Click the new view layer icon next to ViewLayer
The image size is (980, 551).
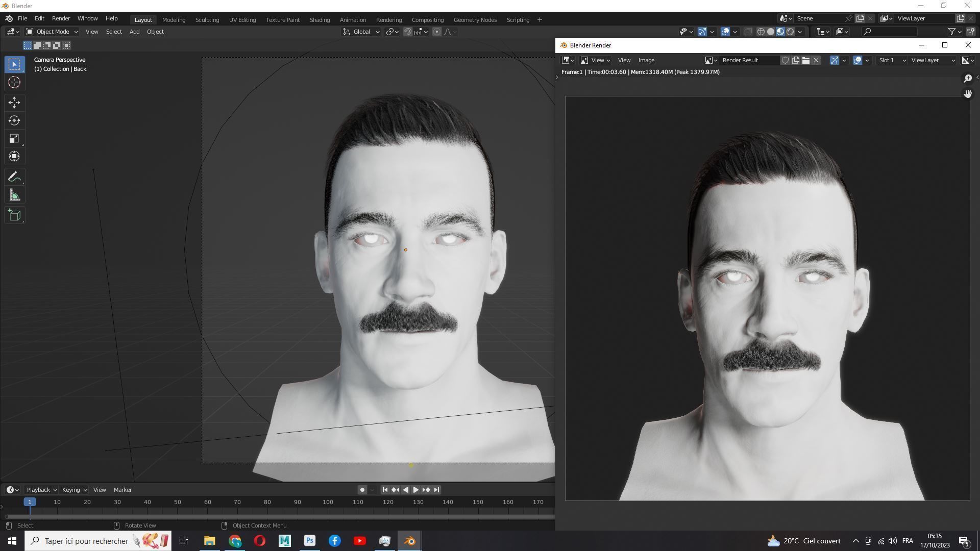[x=961, y=18]
